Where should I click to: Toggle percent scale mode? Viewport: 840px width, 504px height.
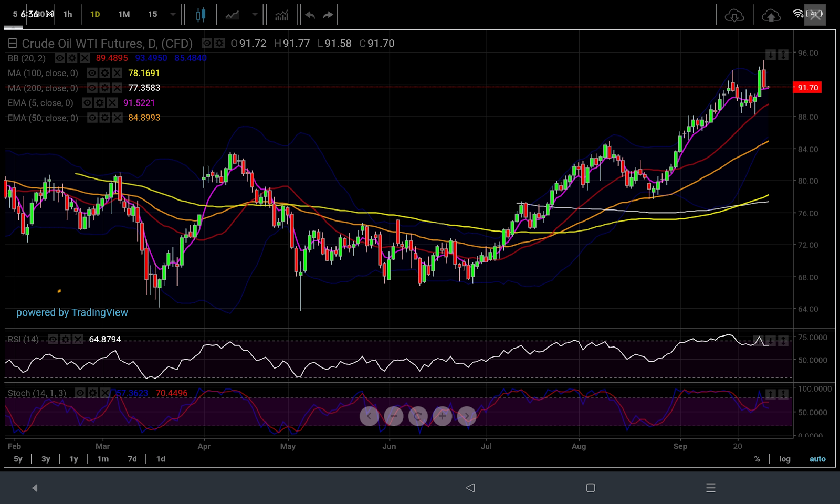click(757, 459)
